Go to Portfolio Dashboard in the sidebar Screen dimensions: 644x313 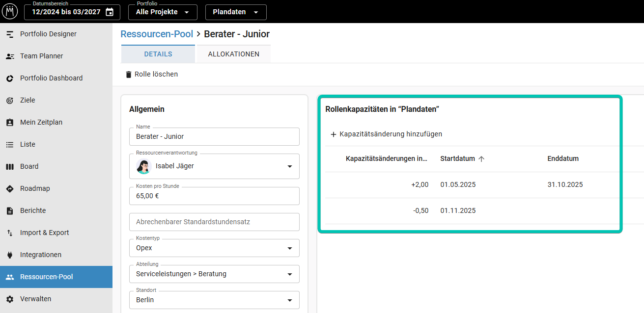coord(56,78)
